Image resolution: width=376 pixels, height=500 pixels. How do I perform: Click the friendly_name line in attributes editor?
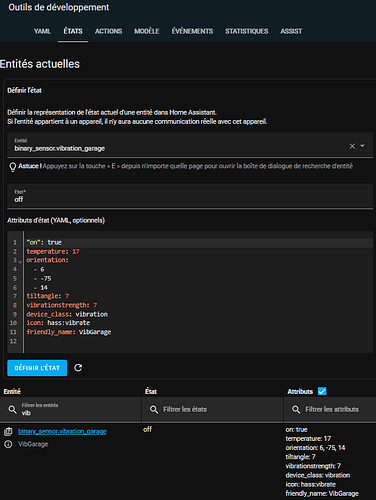coord(69,332)
